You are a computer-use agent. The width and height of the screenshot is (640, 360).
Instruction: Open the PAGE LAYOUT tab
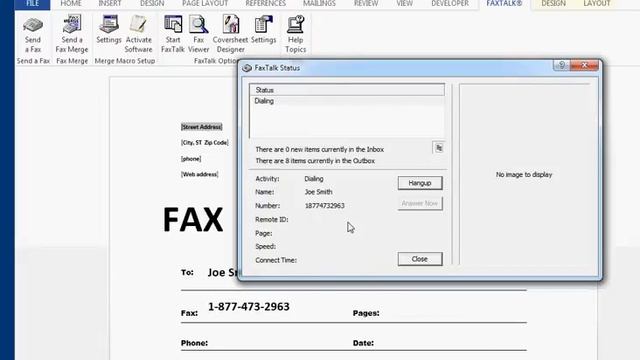click(x=205, y=4)
